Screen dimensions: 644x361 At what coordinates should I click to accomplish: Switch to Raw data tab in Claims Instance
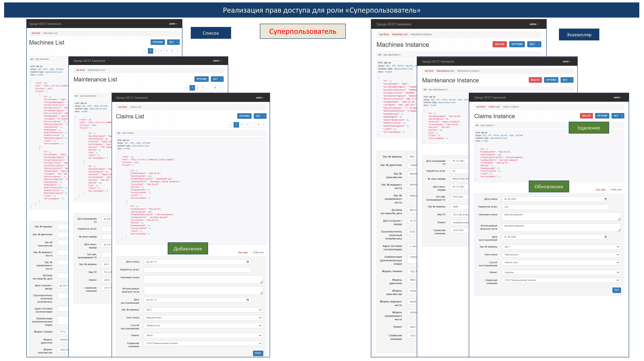[x=600, y=190]
